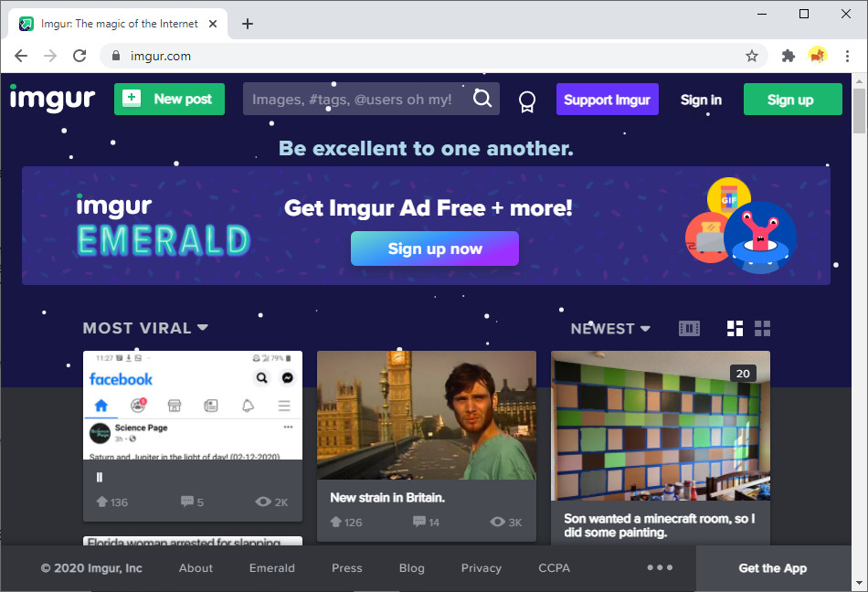Click the comment icon showing 5
This screenshot has height=592, width=868.
(187, 502)
